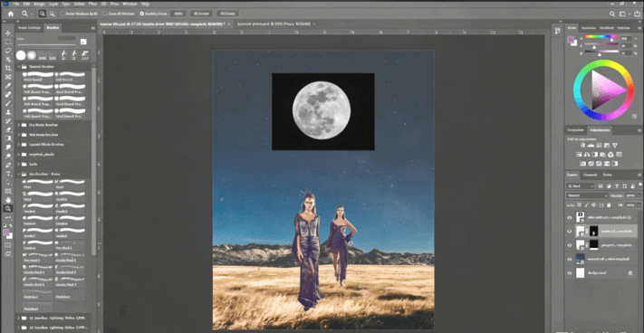The width and height of the screenshot is (644, 333).
Task: Choose Zoom Out mode in options bar
Action: pos(53,14)
